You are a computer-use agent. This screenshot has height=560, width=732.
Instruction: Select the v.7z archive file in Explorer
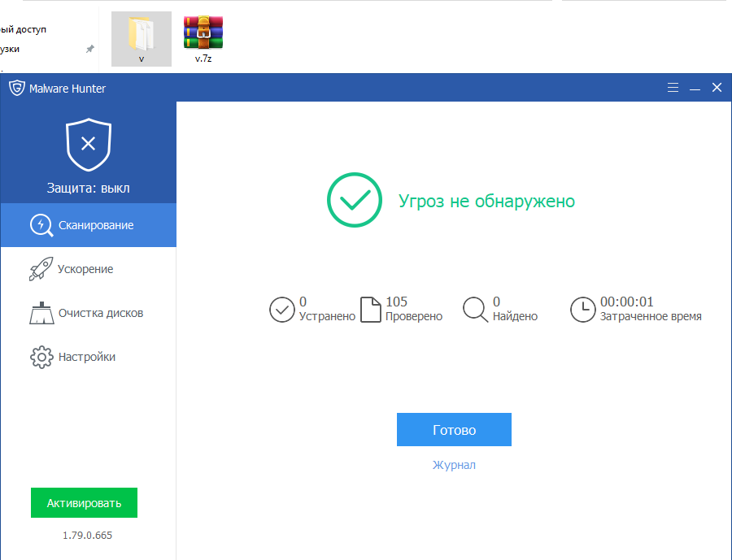[203, 39]
